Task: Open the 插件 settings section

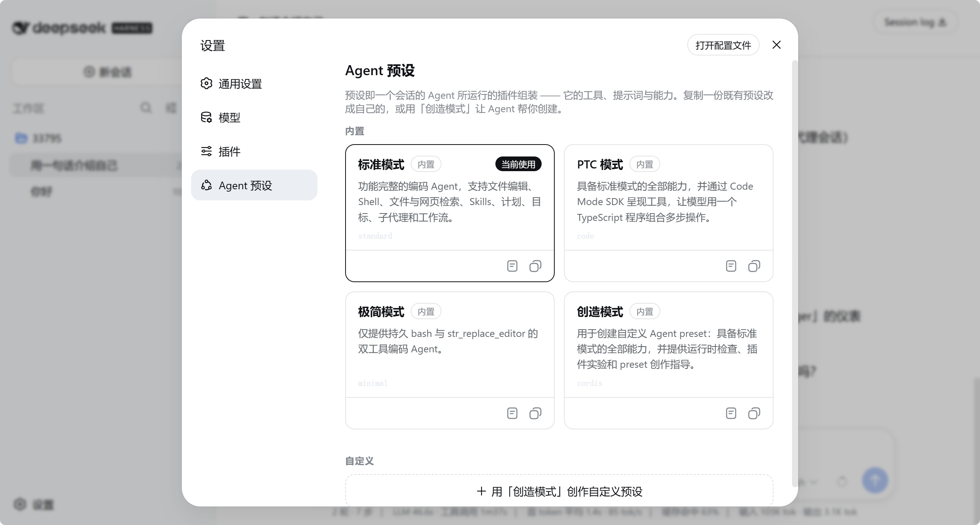Action: 254,151
